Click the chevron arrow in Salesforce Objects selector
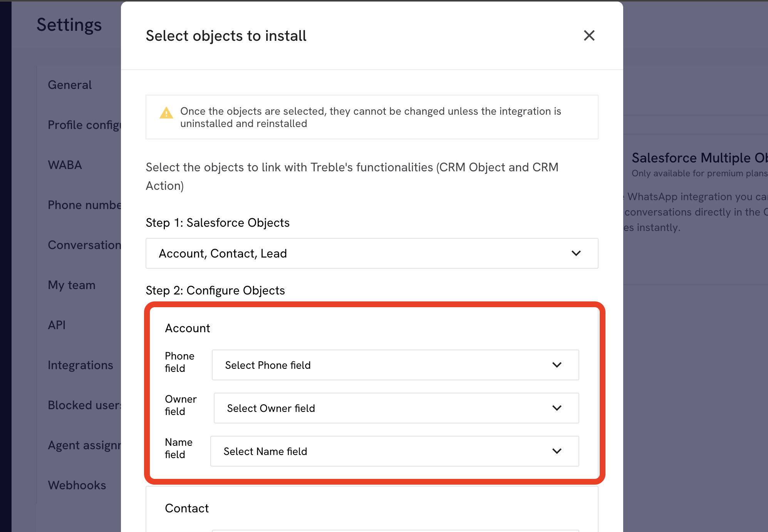The height and width of the screenshot is (532, 768). (576, 253)
